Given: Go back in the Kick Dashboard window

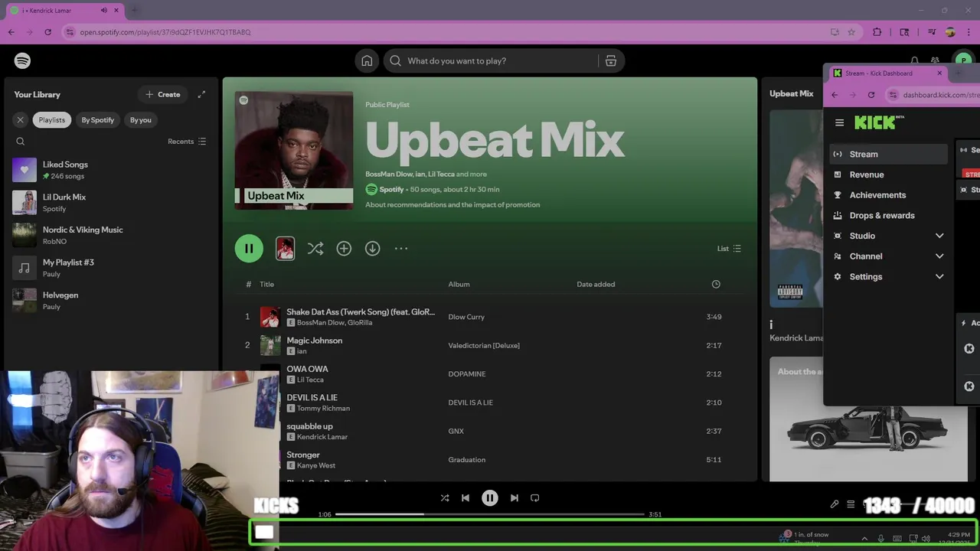Looking at the screenshot, I should (835, 95).
